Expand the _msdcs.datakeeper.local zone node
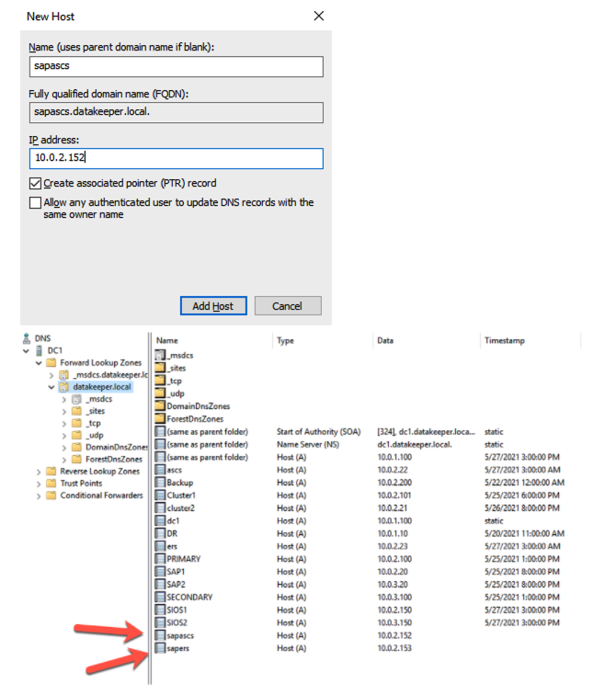 point(51,375)
